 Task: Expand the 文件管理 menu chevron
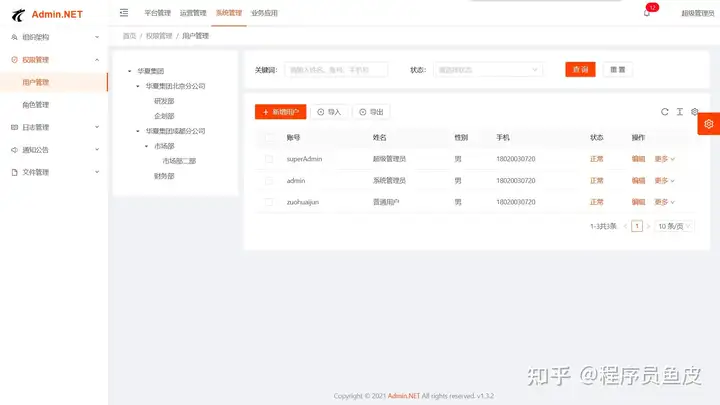pos(97,172)
